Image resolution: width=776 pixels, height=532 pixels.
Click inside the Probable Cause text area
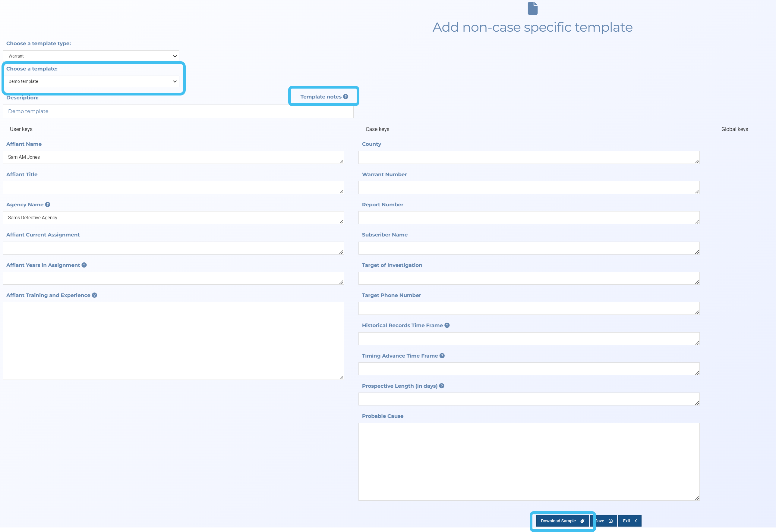tap(528, 462)
